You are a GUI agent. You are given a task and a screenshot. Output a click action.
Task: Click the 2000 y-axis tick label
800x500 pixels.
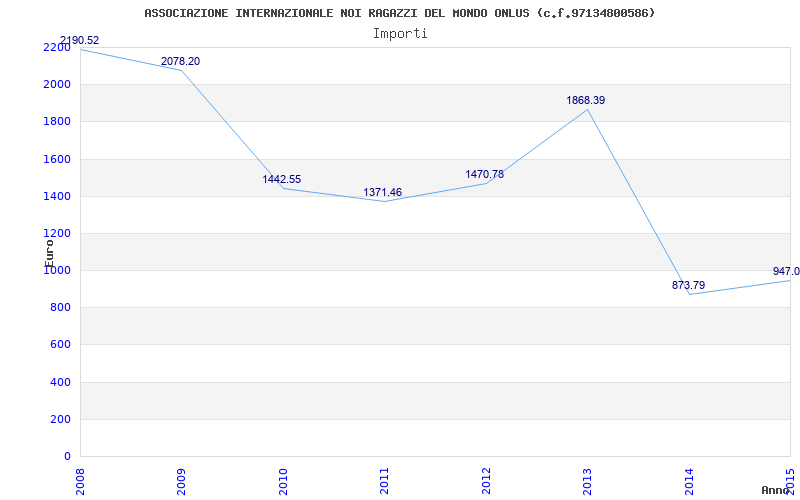[x=57, y=85]
